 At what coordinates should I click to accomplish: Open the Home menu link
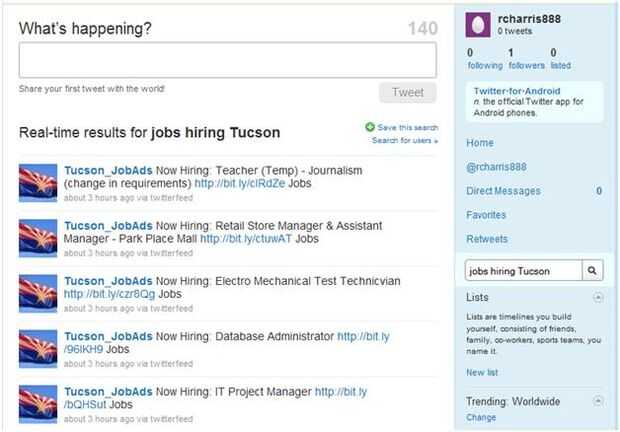480,143
